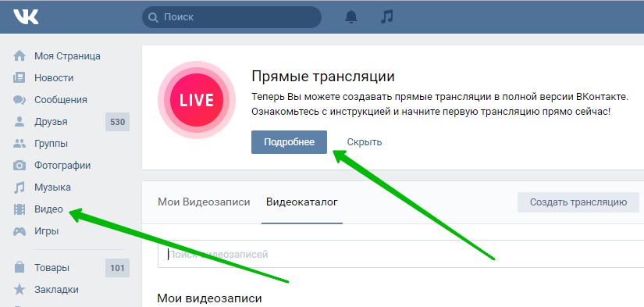Image resolution: width=644 pixels, height=307 pixels.
Task: Open Фотографии section
Action: [x=62, y=166]
